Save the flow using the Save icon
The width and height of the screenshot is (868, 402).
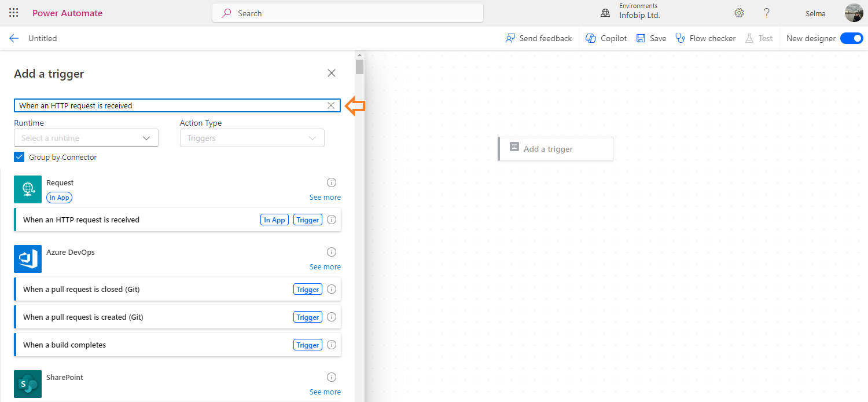click(650, 38)
